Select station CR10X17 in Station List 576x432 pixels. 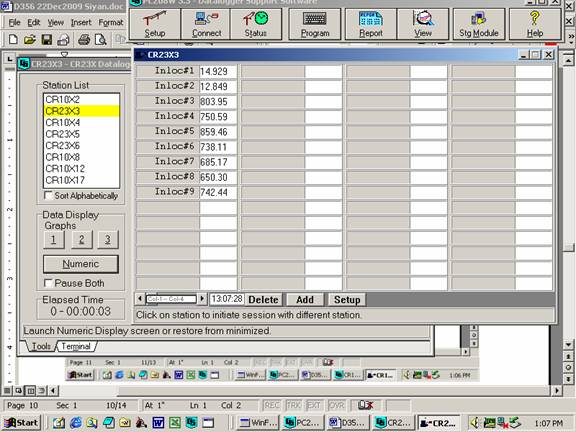coord(81,180)
